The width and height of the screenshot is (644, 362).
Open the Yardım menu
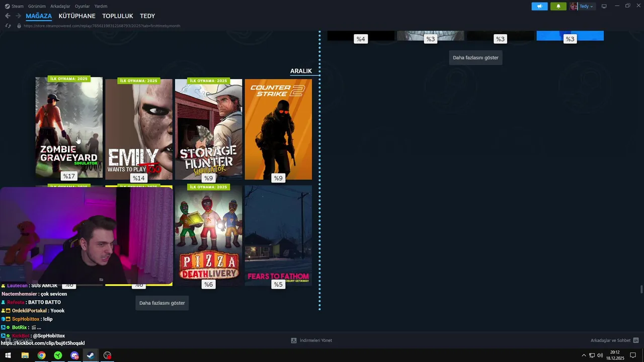pyautogui.click(x=101, y=6)
